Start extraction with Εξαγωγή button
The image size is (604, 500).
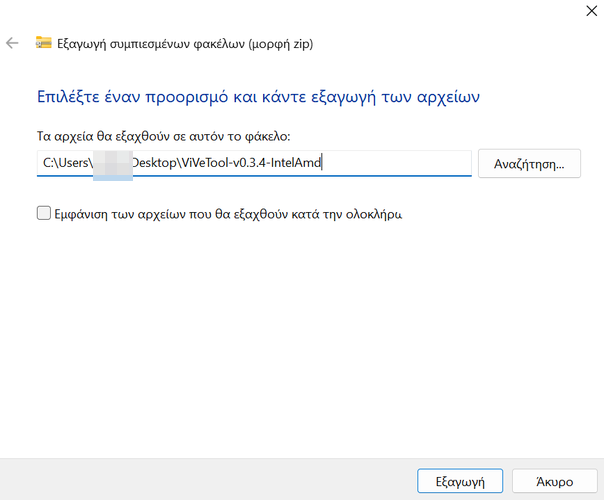point(460,481)
